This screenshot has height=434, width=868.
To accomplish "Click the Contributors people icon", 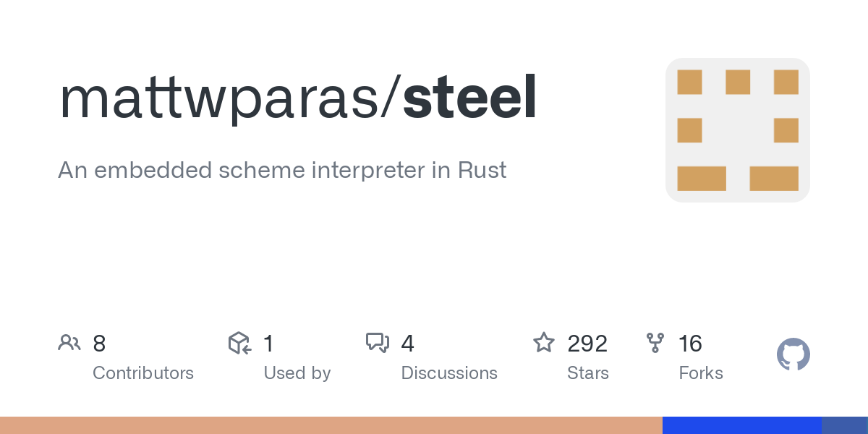I will [x=69, y=343].
